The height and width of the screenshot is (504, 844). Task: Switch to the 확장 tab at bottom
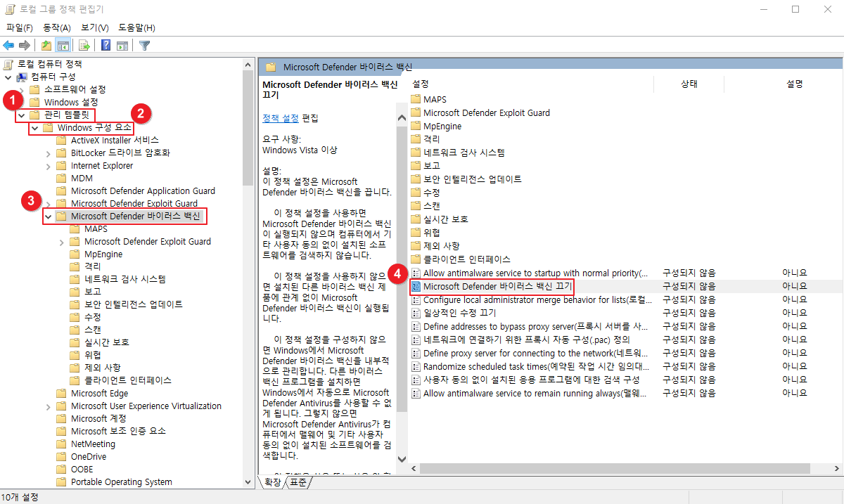[x=272, y=483]
